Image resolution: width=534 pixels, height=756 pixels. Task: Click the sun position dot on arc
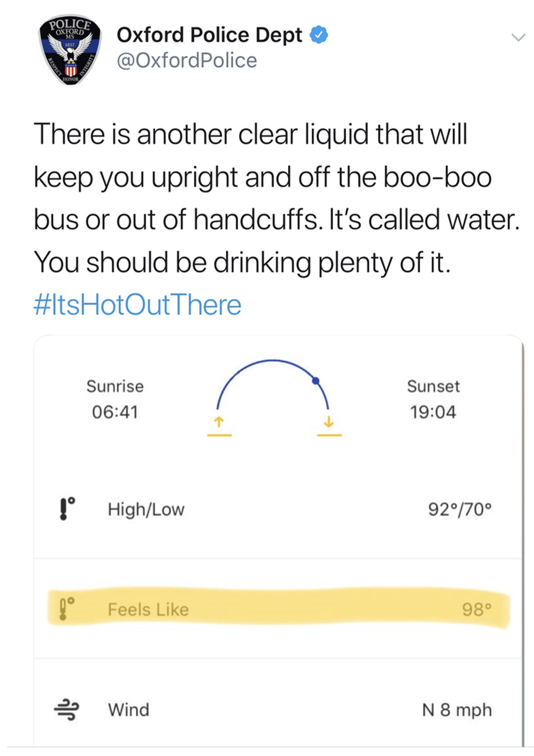(x=315, y=380)
